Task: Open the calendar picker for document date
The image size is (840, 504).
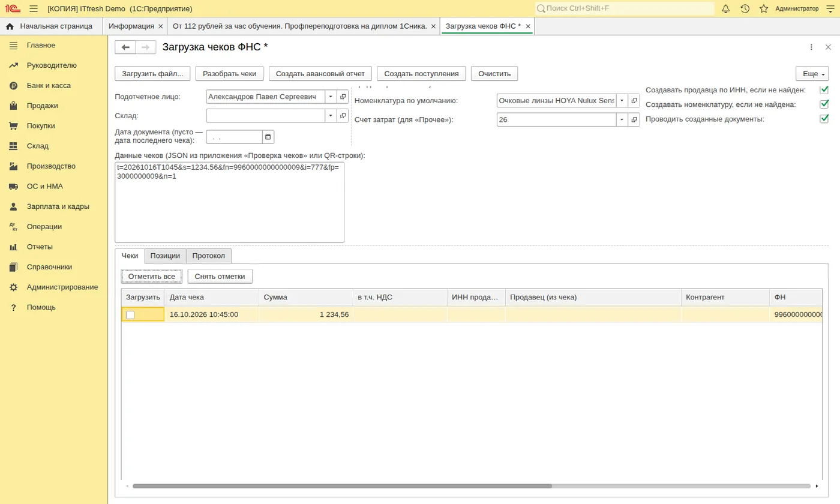Action: [x=268, y=137]
